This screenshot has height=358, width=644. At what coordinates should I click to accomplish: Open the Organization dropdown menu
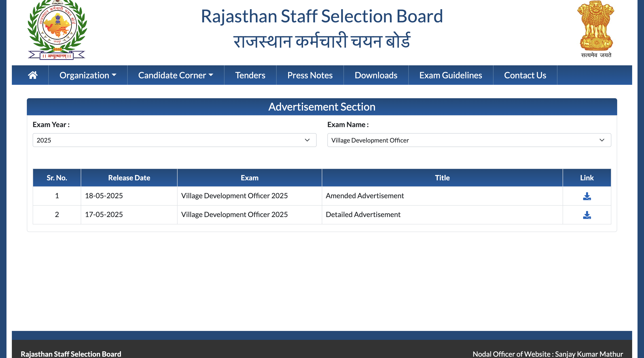pyautogui.click(x=88, y=75)
